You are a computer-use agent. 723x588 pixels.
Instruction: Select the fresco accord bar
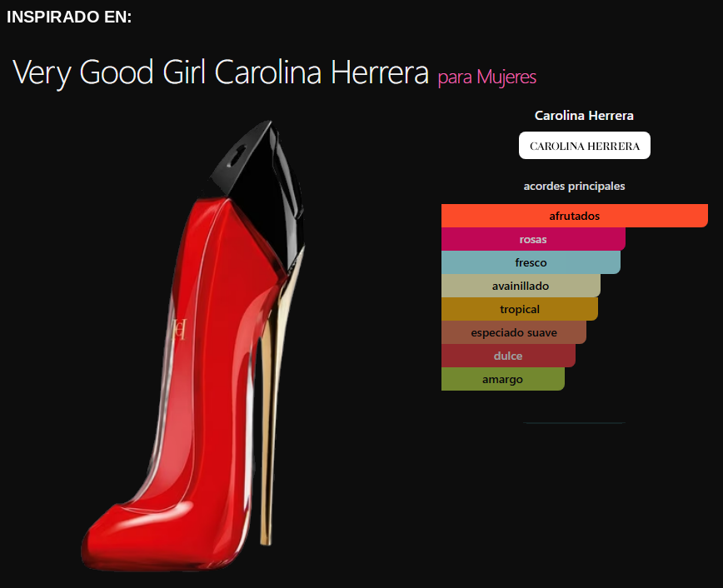tap(531, 262)
